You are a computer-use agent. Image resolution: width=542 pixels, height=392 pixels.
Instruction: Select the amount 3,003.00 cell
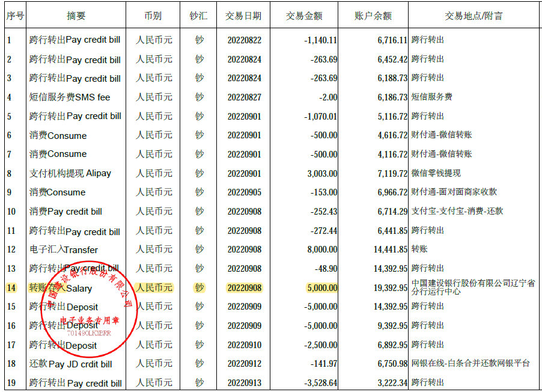click(x=322, y=173)
